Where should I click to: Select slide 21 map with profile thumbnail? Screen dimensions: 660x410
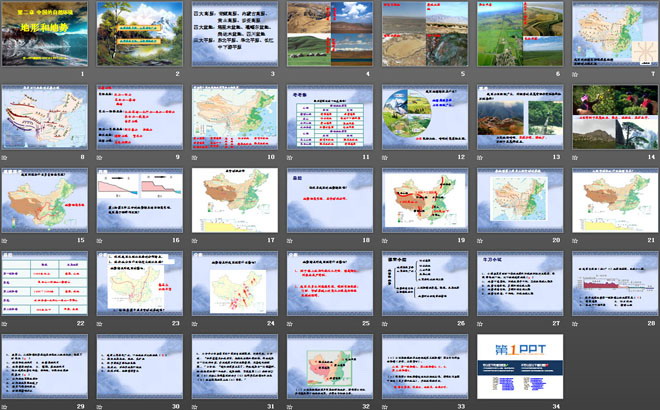point(615,200)
